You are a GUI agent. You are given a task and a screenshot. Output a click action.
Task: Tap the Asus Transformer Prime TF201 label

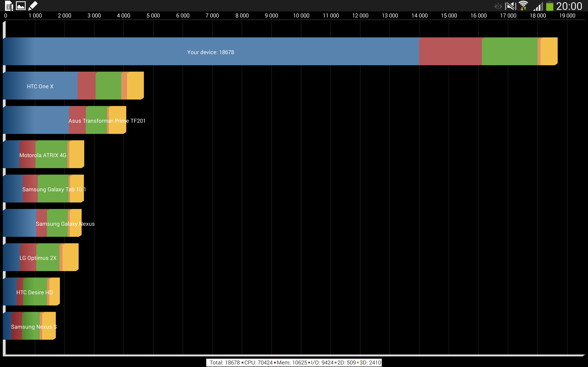pos(107,121)
